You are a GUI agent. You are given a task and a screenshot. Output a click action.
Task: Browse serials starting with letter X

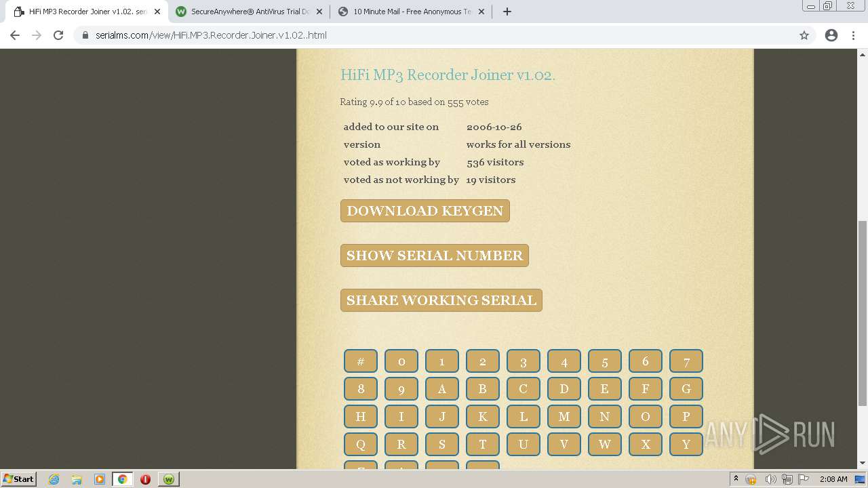646,445
